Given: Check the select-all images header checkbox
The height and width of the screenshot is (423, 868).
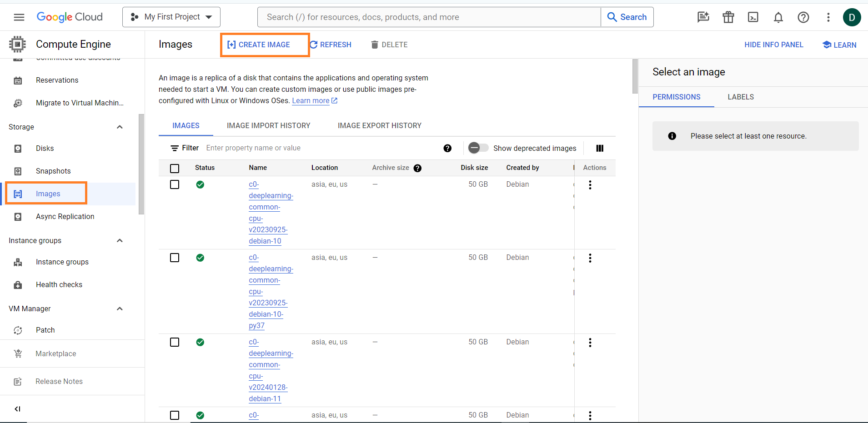Looking at the screenshot, I should click(175, 169).
